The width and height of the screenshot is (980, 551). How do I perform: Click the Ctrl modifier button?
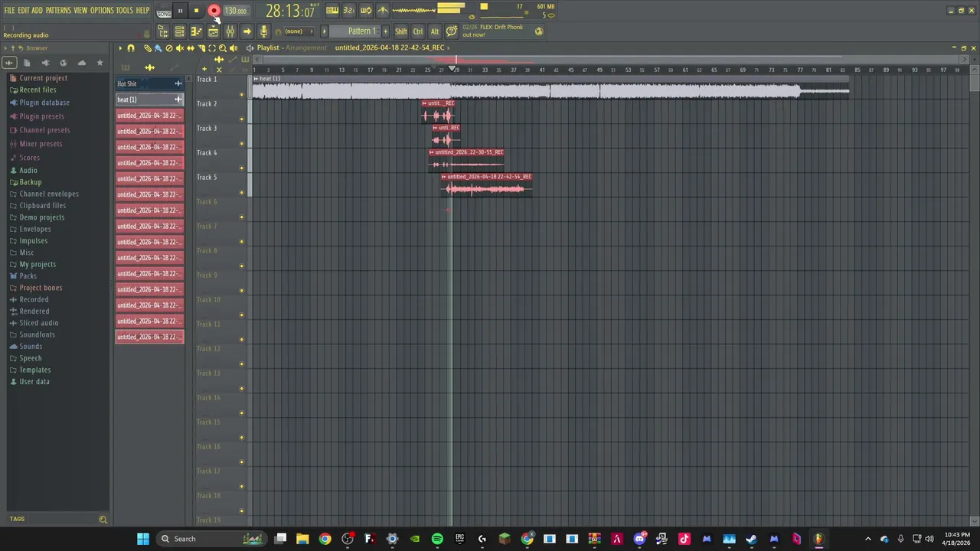pos(418,31)
